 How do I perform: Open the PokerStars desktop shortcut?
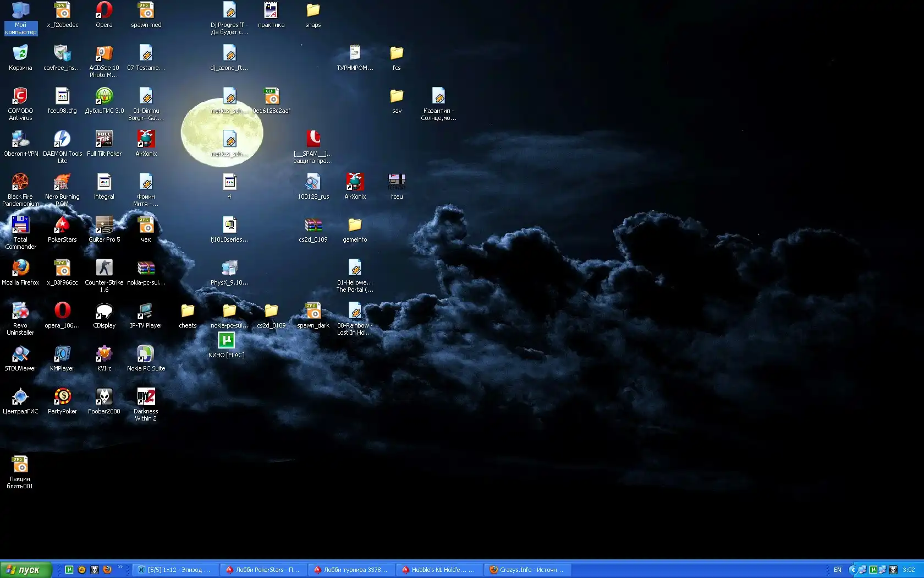[62, 225]
